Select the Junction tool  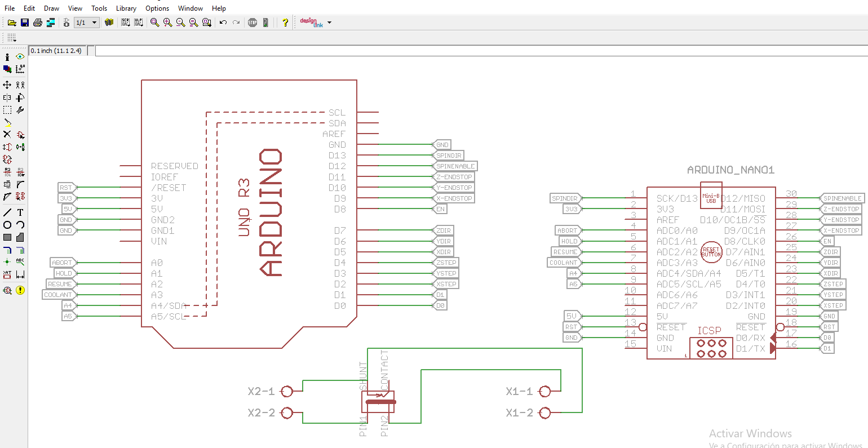tap(7, 262)
